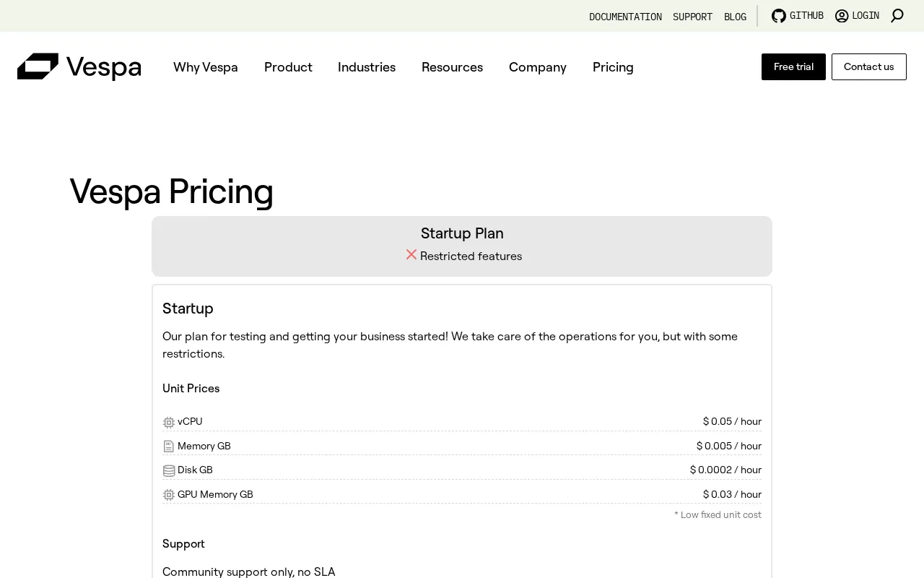924x578 pixels.
Task: Open the Company menu
Action: (x=538, y=67)
